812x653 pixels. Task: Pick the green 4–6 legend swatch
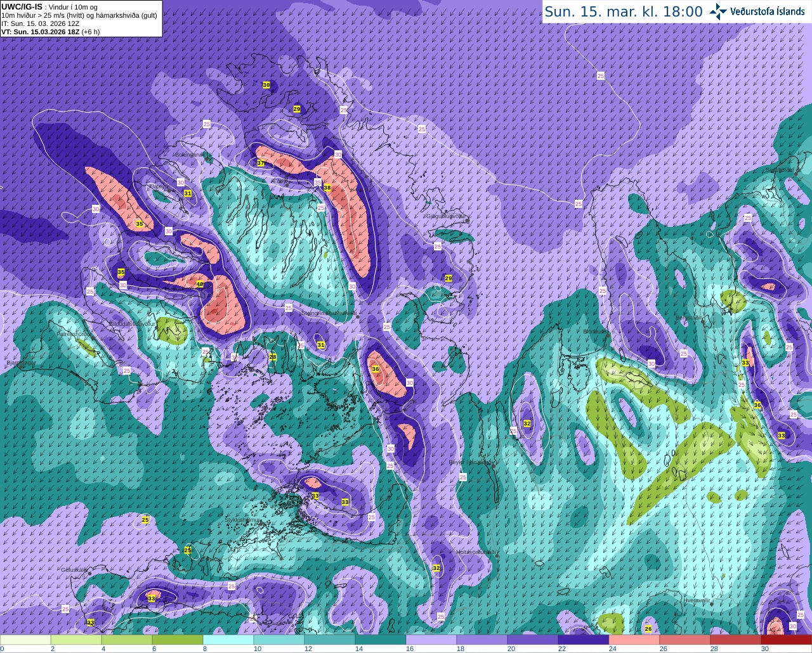(127, 640)
